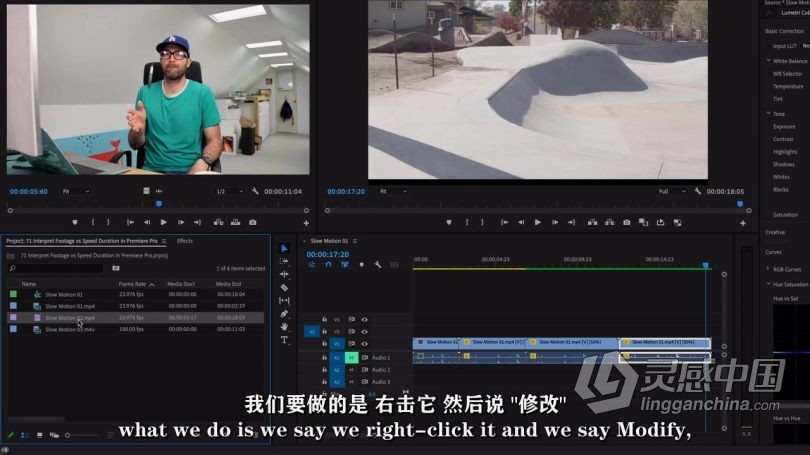Select the Track Select Forward tool

tap(284, 261)
